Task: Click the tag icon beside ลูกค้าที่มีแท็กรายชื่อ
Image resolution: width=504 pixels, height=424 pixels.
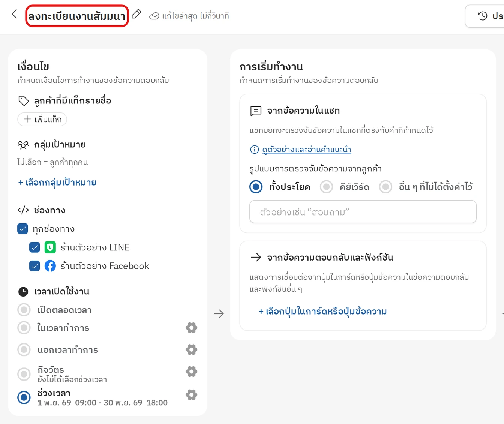Action: point(23,100)
